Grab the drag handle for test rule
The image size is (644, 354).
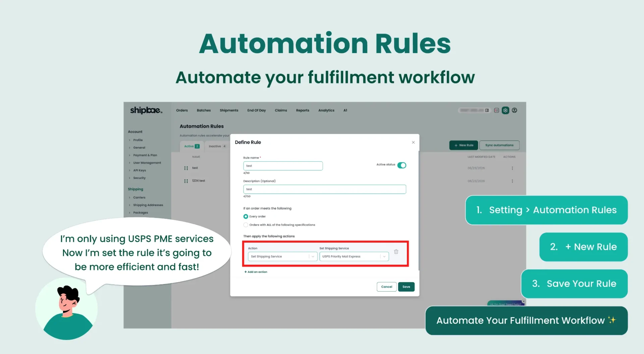186,168
